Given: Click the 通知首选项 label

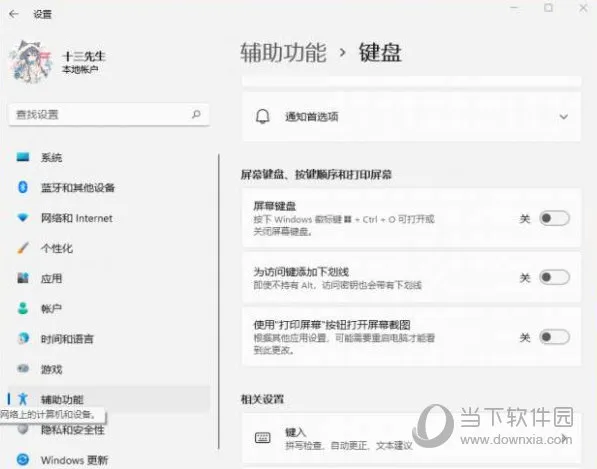Looking at the screenshot, I should coord(311,116).
